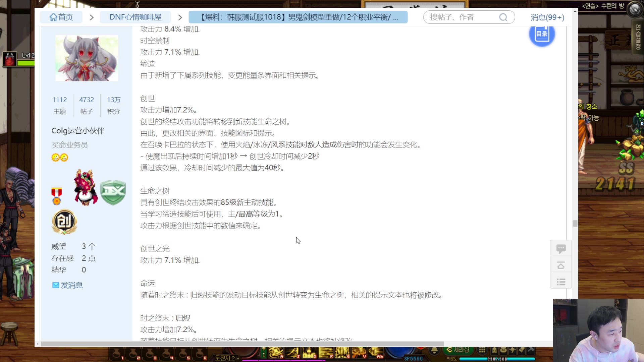The image size is (644, 362).
Task: Click the search magnifier icon
Action: coord(503,17)
